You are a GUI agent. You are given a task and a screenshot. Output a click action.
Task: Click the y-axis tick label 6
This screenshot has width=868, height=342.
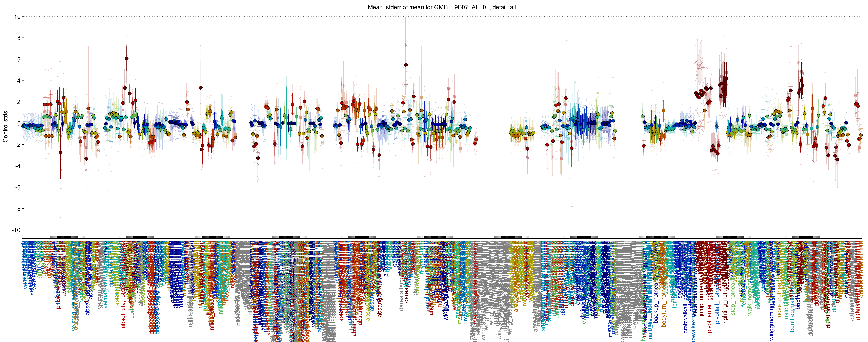tap(19, 59)
